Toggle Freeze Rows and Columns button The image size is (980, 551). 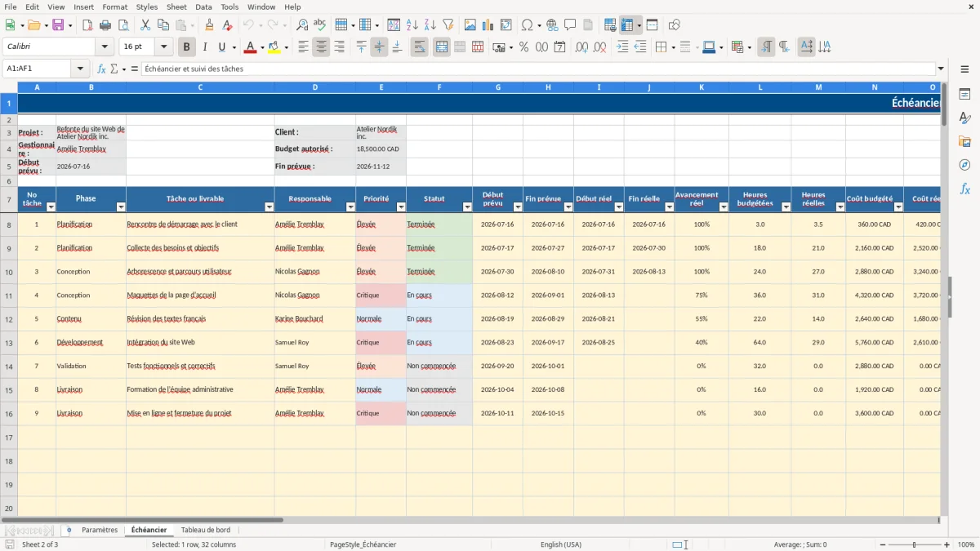pos(627,25)
